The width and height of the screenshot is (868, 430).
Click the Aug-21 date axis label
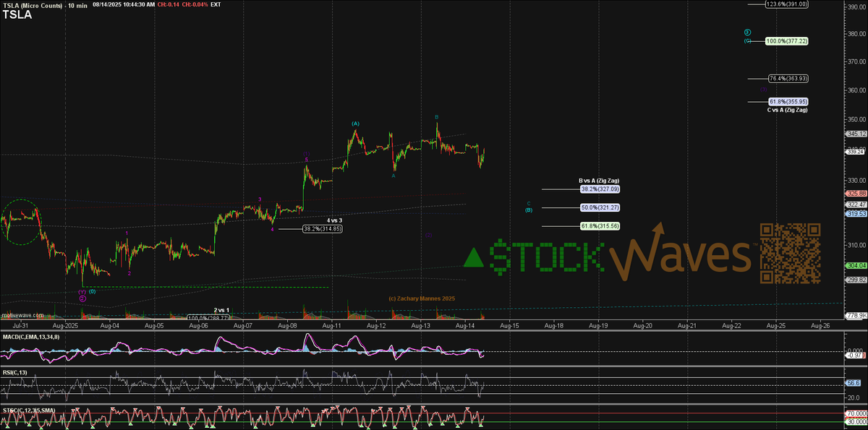point(687,327)
